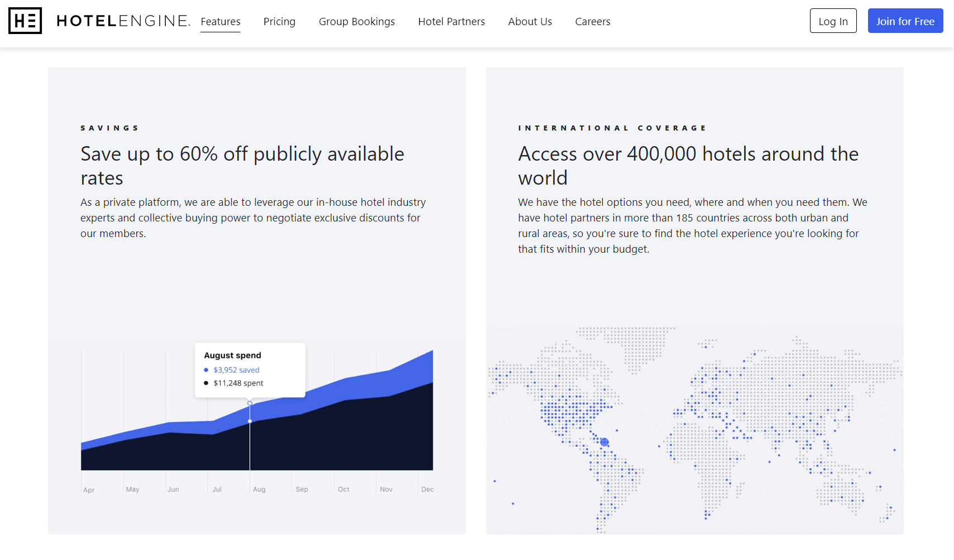Screen dimensions: 954x560
Task: Select the $3,952 saved tooltip text
Action: (x=236, y=370)
